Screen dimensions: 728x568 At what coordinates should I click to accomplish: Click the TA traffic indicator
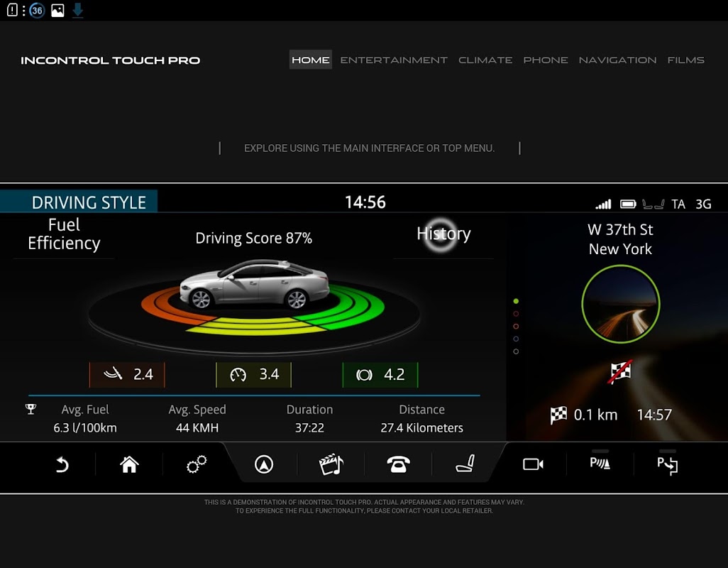click(x=678, y=204)
